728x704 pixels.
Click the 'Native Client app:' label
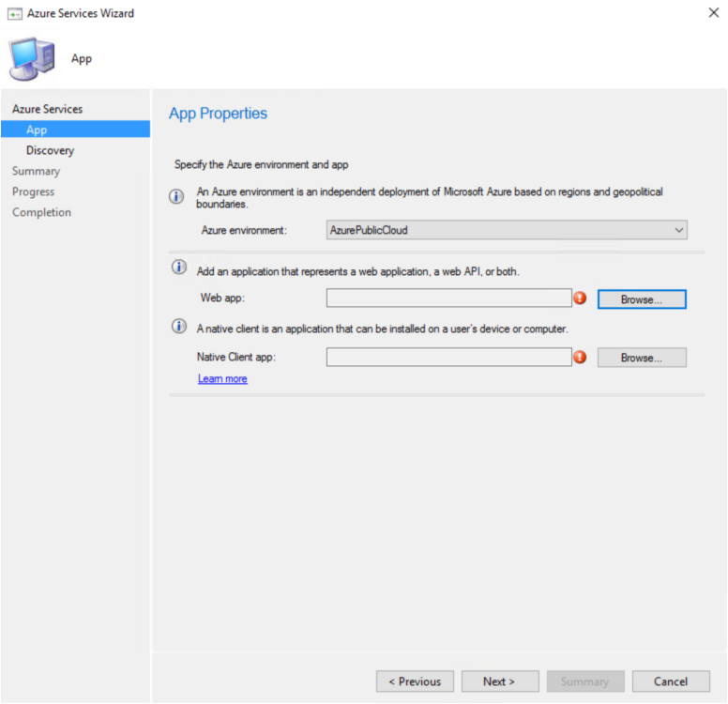(236, 357)
